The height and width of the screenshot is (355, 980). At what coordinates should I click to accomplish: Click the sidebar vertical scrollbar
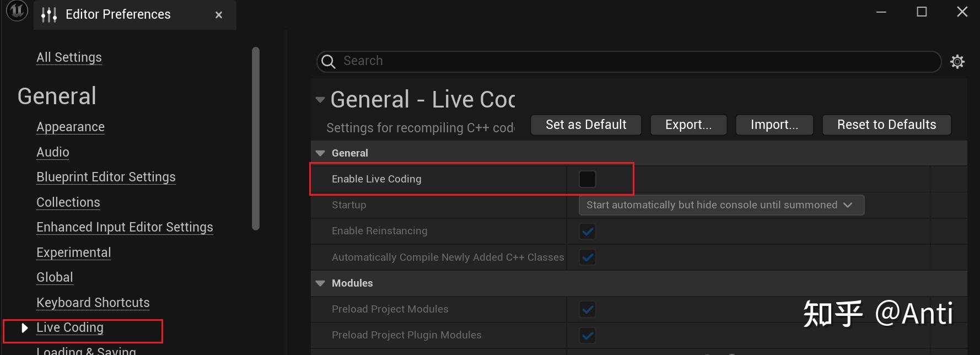[255, 138]
